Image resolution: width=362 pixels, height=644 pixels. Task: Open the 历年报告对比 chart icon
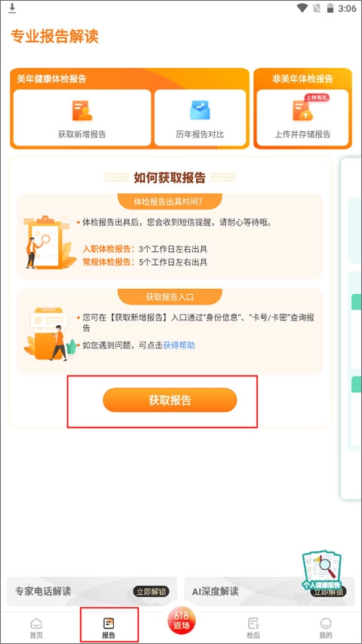200,110
